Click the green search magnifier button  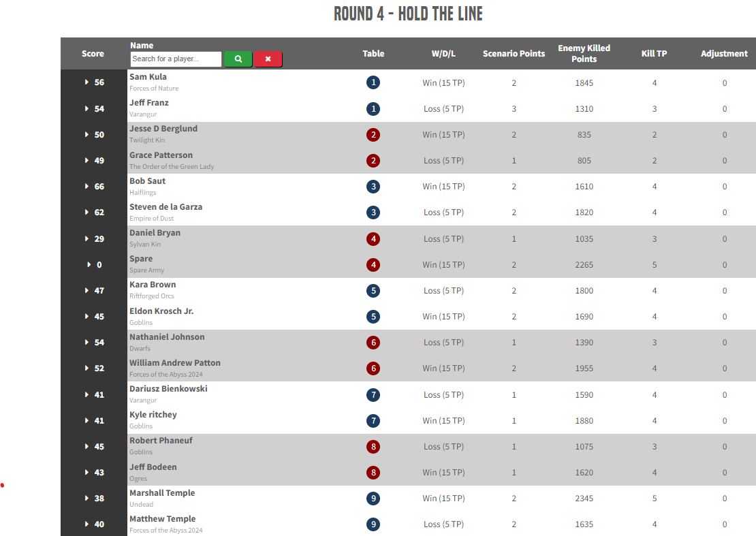[x=238, y=59]
